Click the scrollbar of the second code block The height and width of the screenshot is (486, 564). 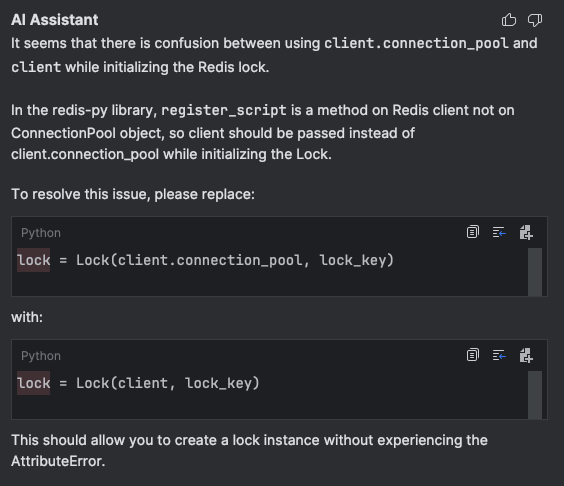[535, 395]
